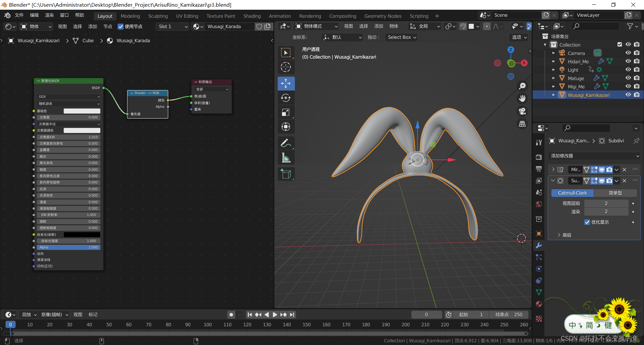The width and height of the screenshot is (644, 345).
Task: Open Modifier properties wrench tab
Action: click(x=539, y=246)
